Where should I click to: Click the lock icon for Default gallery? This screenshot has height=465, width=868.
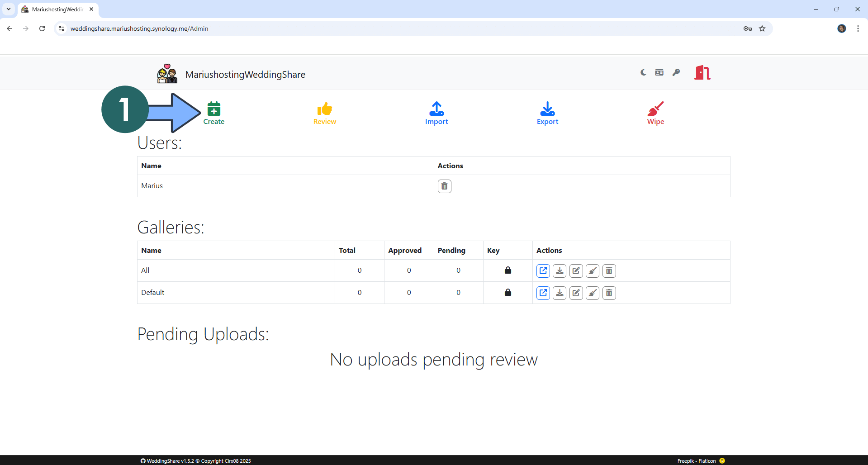pyautogui.click(x=508, y=292)
